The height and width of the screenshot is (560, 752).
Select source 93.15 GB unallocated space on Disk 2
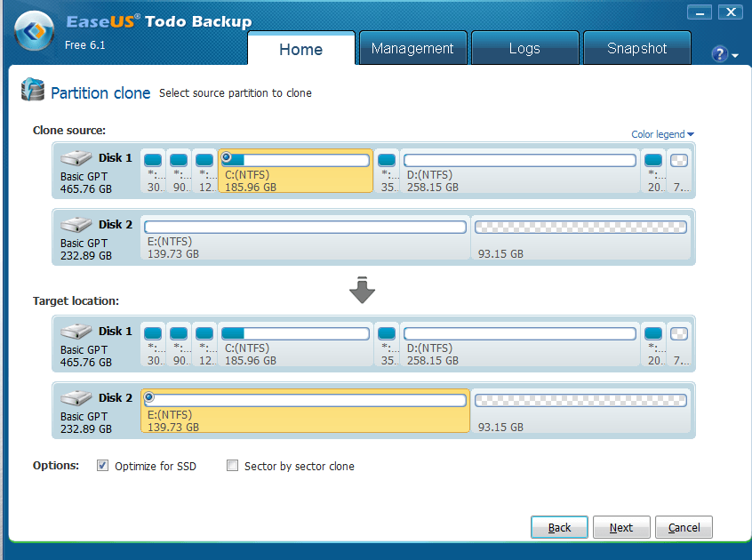point(580,238)
